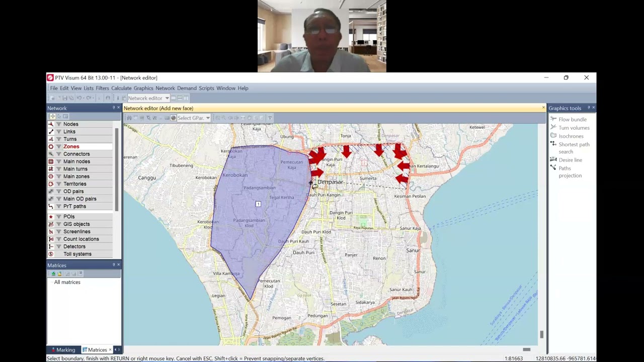
Task: Click the Isochrones tool icon
Action: click(553, 136)
